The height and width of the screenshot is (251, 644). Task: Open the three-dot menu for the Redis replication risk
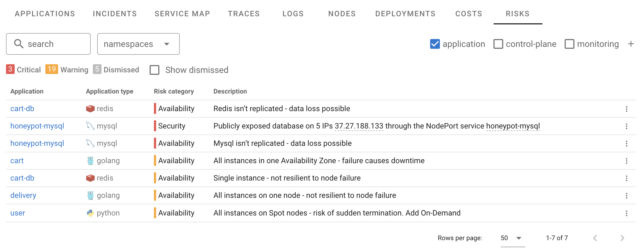point(626,109)
